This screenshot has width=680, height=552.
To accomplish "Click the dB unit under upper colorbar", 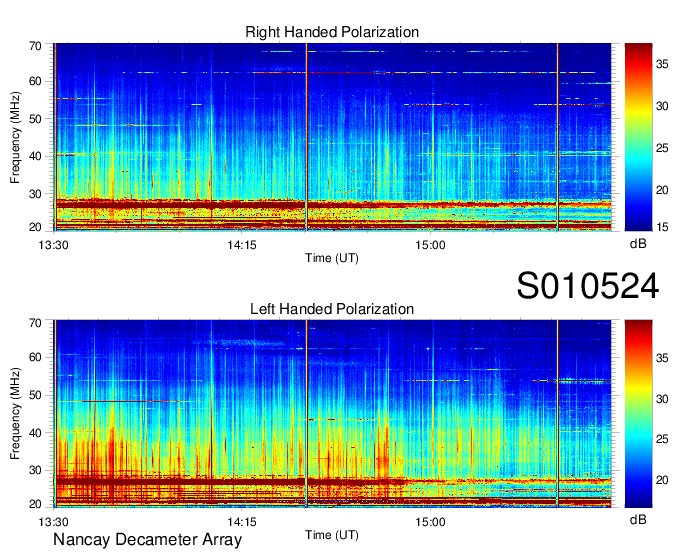I will (x=638, y=244).
